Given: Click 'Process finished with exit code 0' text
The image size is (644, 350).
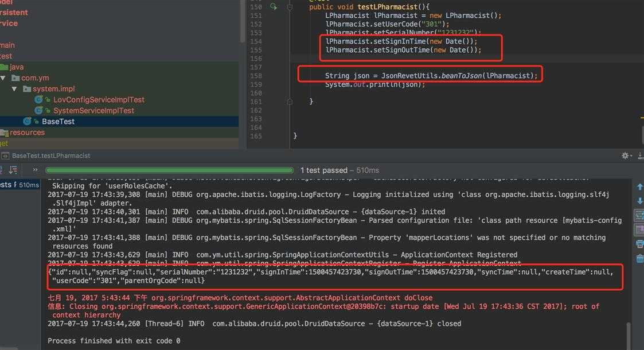Looking at the screenshot, I should [114, 341].
